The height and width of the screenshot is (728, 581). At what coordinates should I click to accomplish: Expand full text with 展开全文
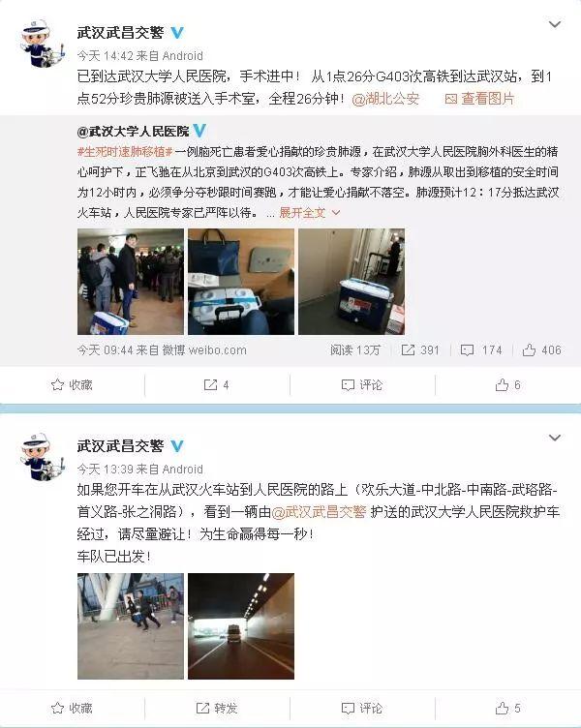click(x=309, y=213)
